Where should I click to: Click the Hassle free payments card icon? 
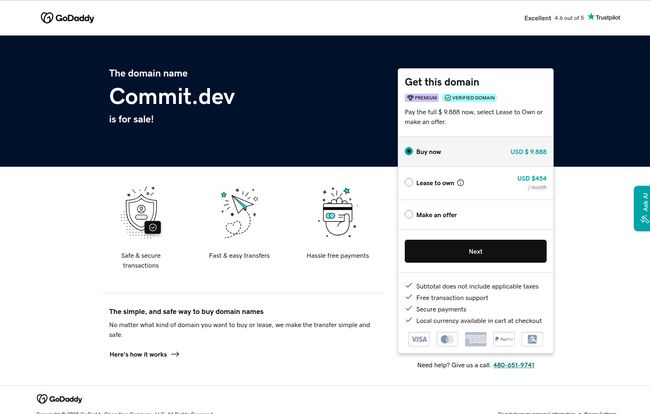coord(338,213)
